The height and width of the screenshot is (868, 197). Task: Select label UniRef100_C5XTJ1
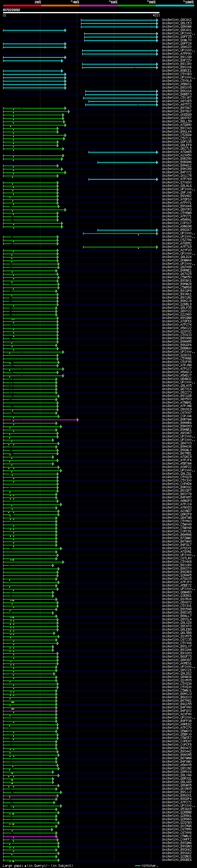[177, 138]
